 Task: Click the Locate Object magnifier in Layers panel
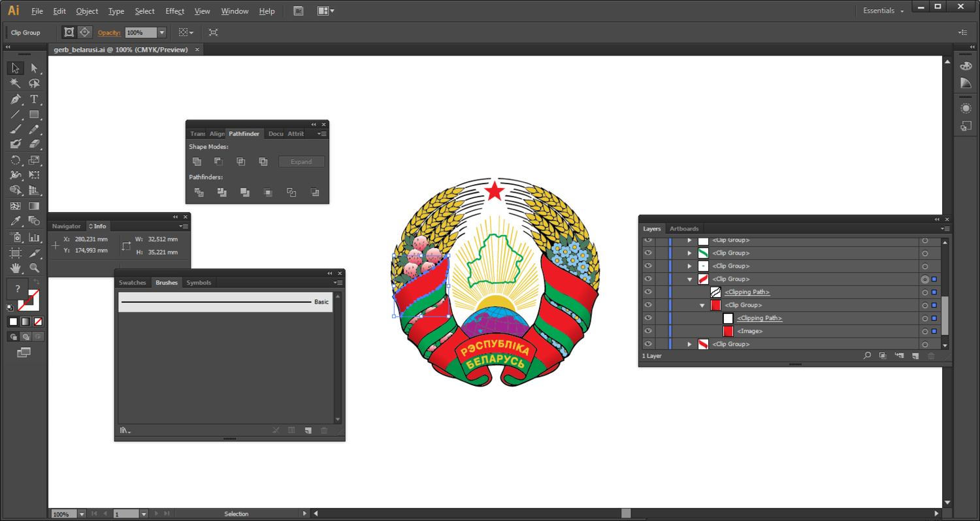[x=867, y=356]
